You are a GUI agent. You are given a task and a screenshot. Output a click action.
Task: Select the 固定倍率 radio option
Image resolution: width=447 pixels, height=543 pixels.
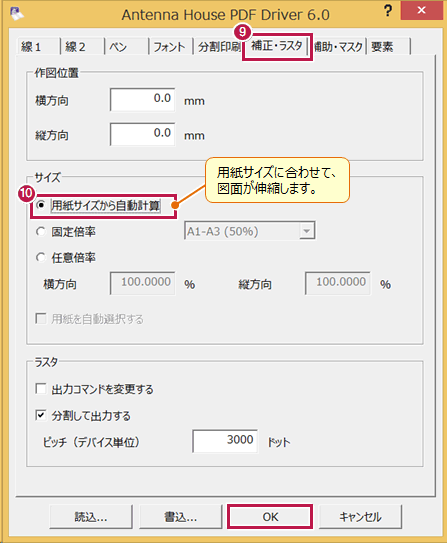click(x=41, y=231)
